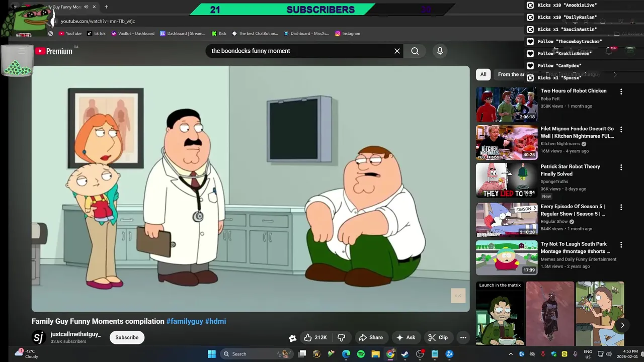Open Microsoft Edge from taskbar

[x=346, y=354]
